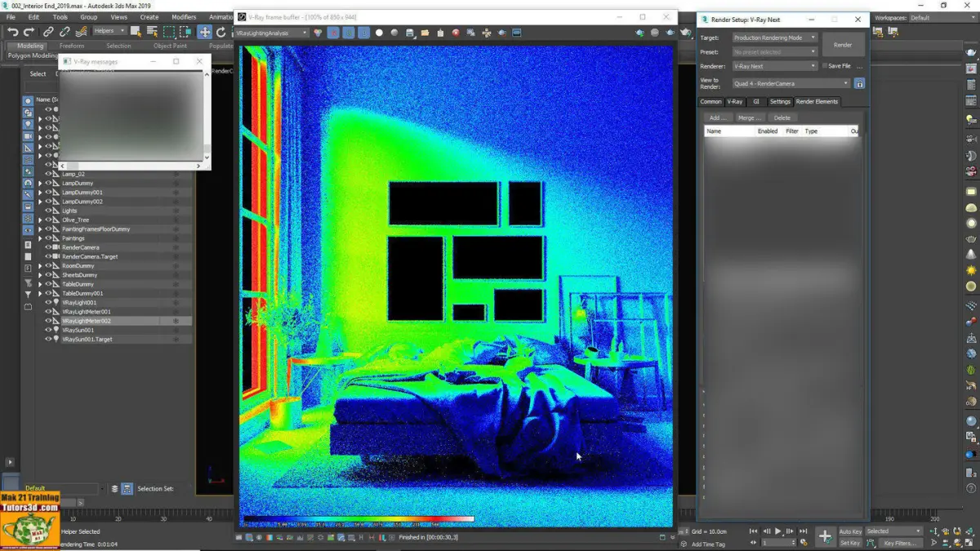The image size is (980, 551).
Task: Switch to monochromatic mode gray circle
Action: click(x=394, y=33)
